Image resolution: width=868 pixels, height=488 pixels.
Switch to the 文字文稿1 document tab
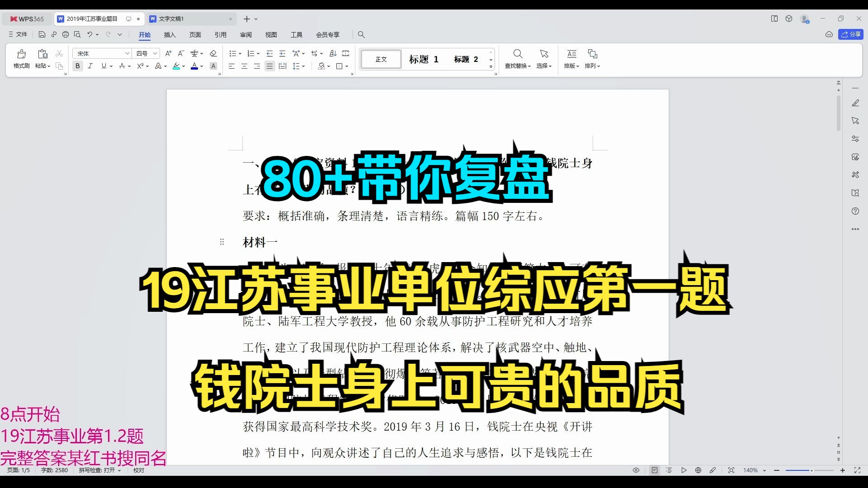click(191, 19)
